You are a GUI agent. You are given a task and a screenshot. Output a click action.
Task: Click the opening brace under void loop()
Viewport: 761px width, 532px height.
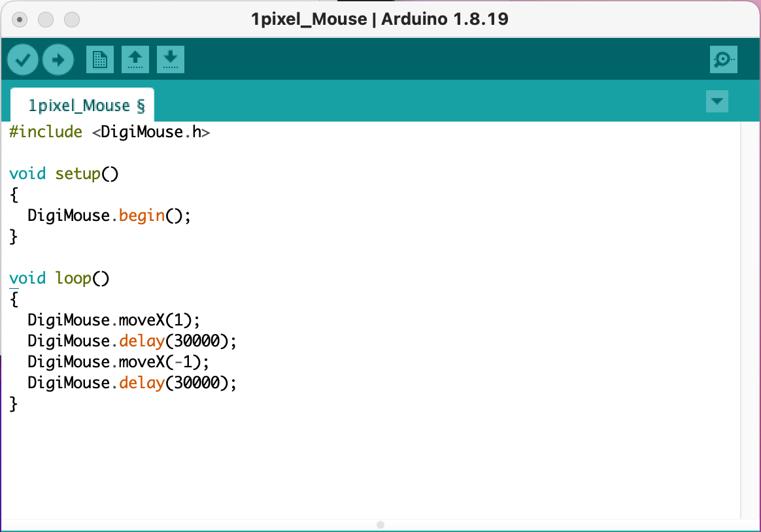click(x=14, y=299)
